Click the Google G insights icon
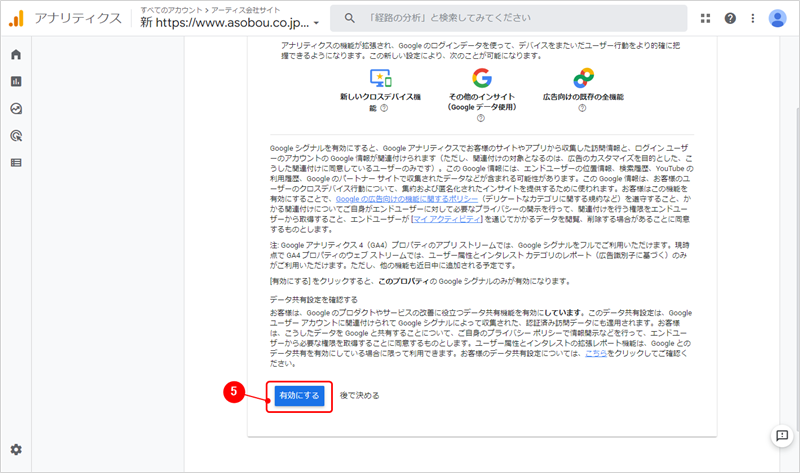800x473 pixels. 482,78
